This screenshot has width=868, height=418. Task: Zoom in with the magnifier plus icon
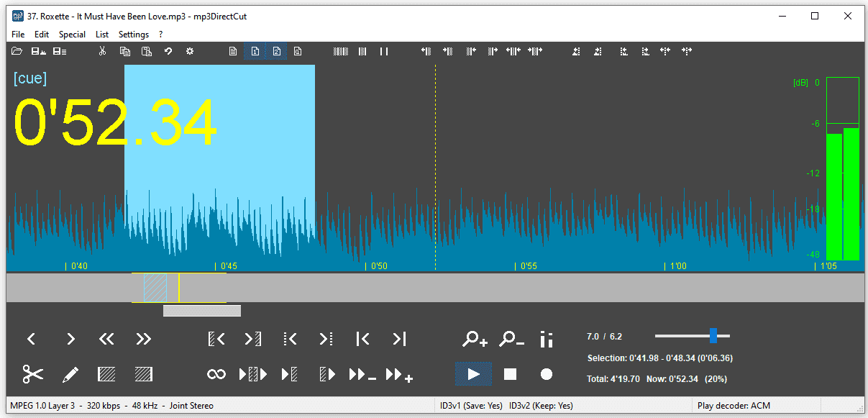point(475,338)
